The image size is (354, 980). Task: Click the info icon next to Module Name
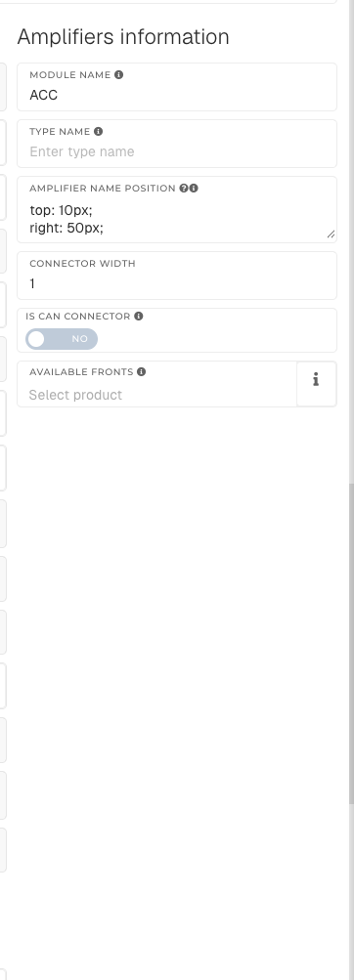pos(119,75)
